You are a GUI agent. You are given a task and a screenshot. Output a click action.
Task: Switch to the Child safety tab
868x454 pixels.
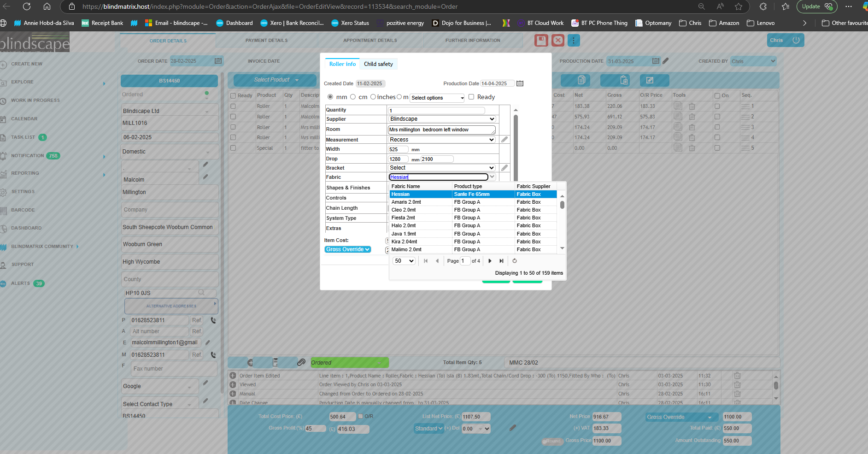(x=378, y=64)
